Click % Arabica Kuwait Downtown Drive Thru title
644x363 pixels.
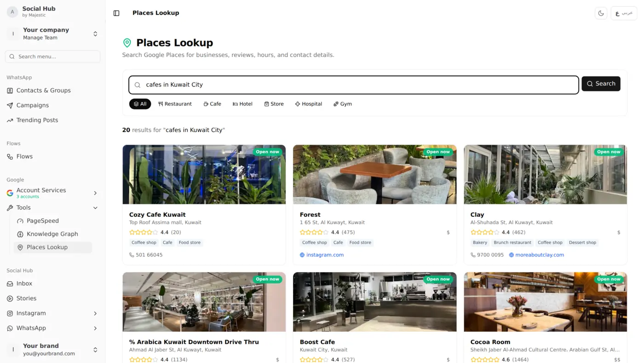[194, 342]
